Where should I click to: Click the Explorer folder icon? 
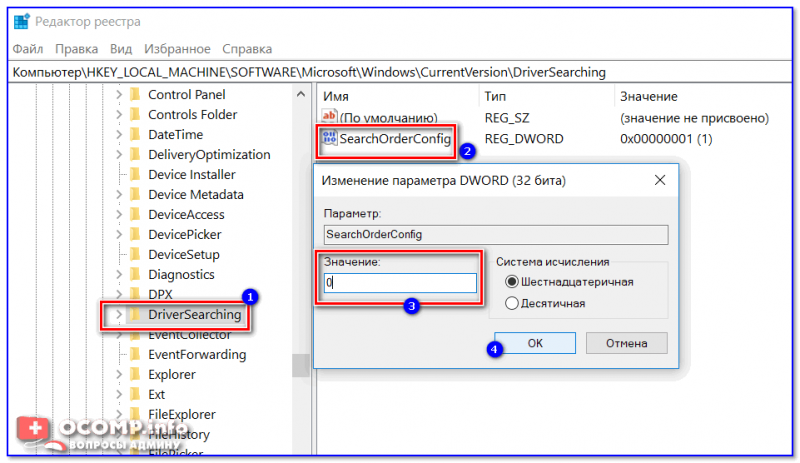135,374
